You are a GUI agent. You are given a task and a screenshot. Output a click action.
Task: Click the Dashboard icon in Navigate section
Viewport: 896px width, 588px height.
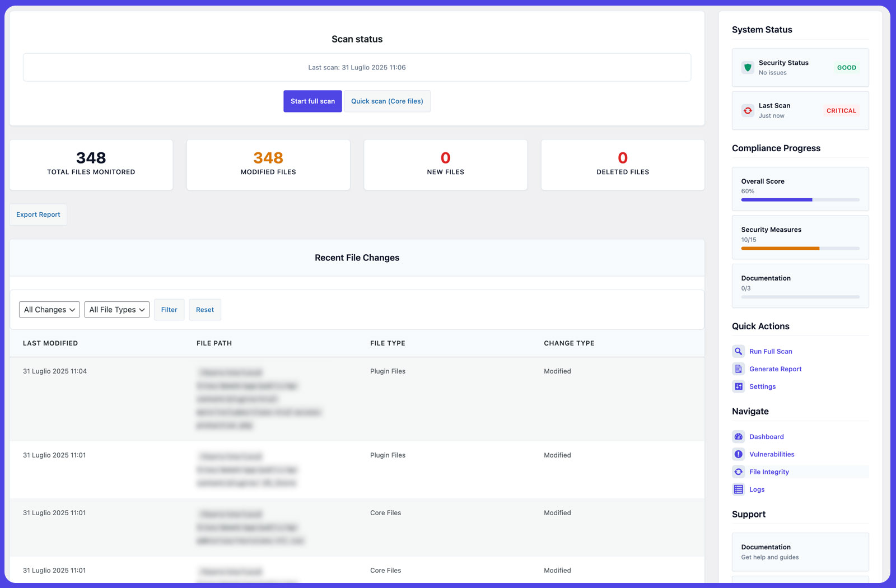tap(738, 436)
